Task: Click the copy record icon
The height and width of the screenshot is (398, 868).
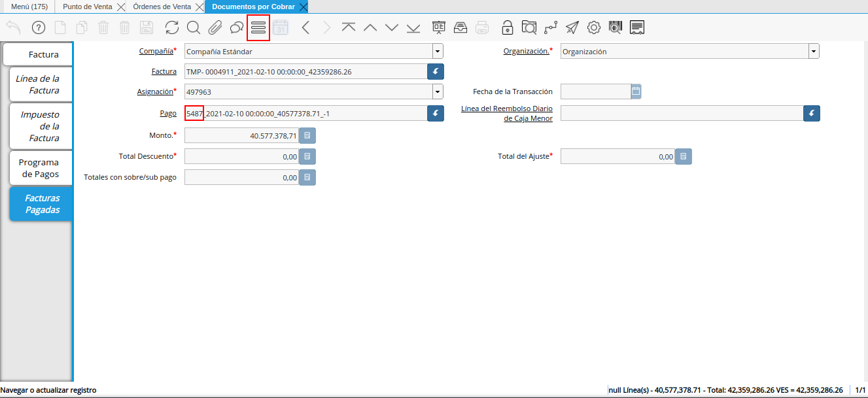Action: (82, 27)
